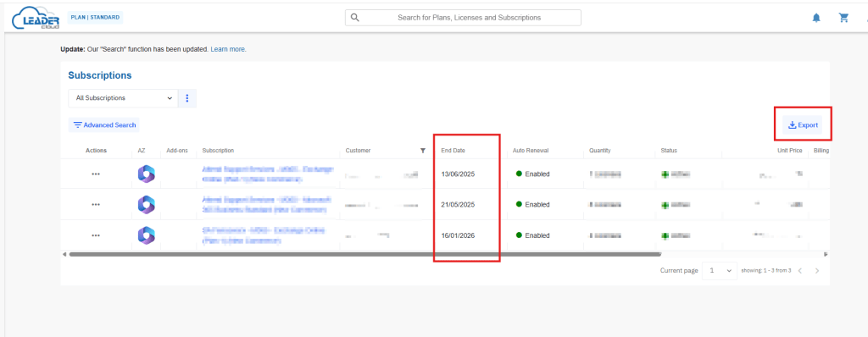Select the 21/05/2025 end date cell
This screenshot has width=868, height=337.
tap(458, 204)
